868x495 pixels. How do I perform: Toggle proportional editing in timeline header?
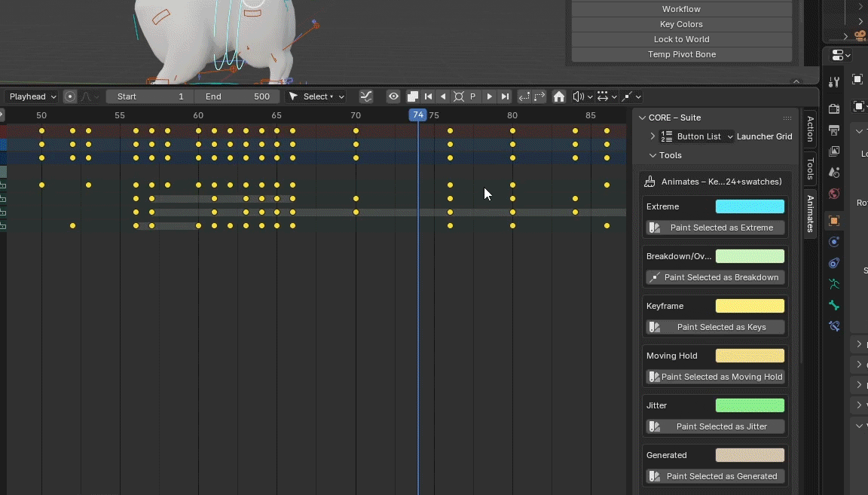coord(70,96)
